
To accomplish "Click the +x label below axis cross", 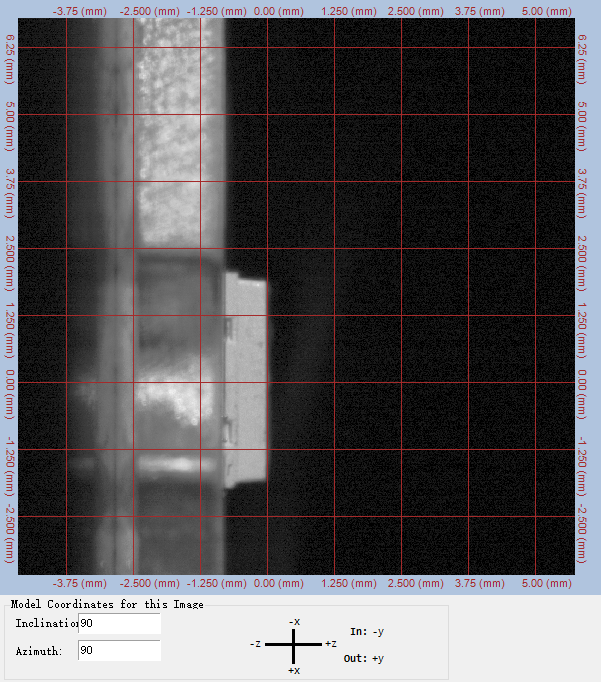I will click(x=293, y=669).
